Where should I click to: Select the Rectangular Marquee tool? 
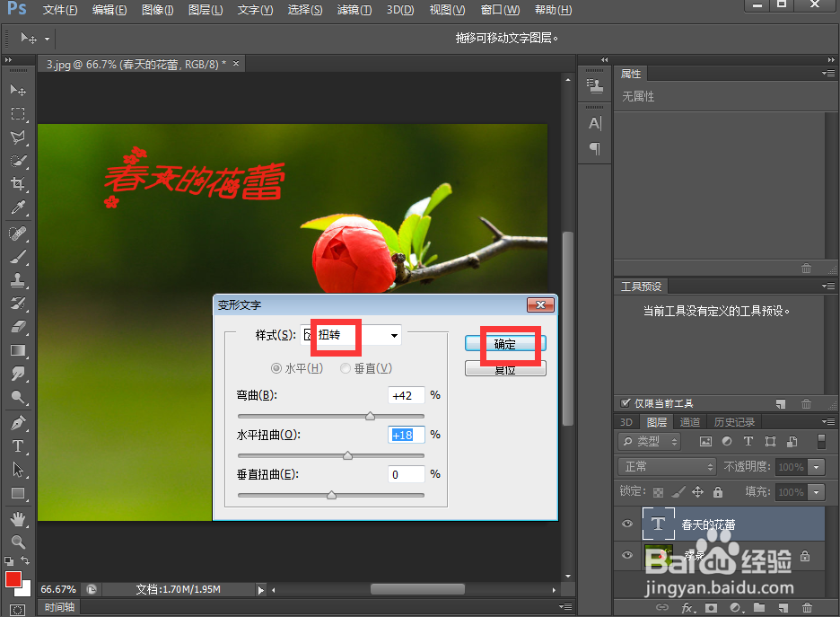point(18,114)
